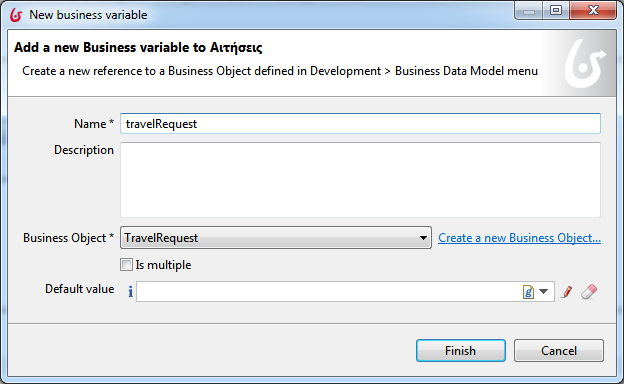Click the "Is multiple" label text
Viewport: 624px width, 384px height.
coord(163,265)
